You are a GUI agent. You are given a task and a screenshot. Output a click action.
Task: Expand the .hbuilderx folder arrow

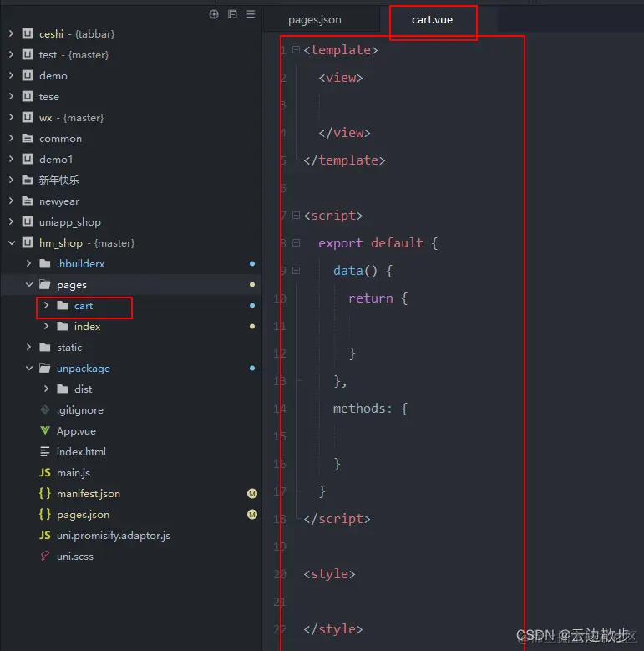pyautogui.click(x=28, y=263)
